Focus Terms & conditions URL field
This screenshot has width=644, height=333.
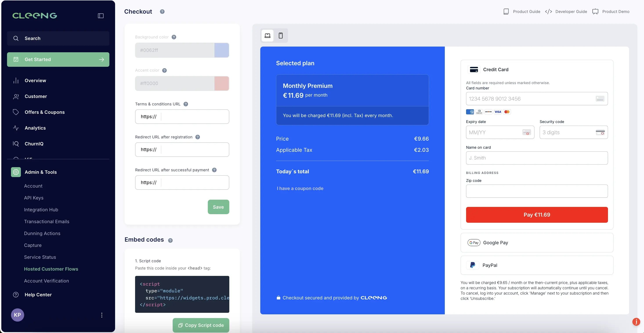(x=182, y=117)
